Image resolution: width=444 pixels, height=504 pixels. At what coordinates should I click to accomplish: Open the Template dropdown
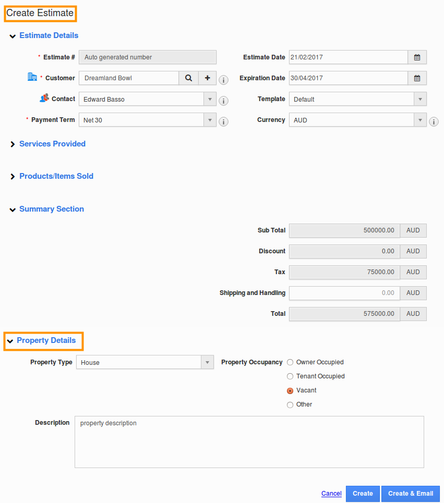(x=420, y=99)
